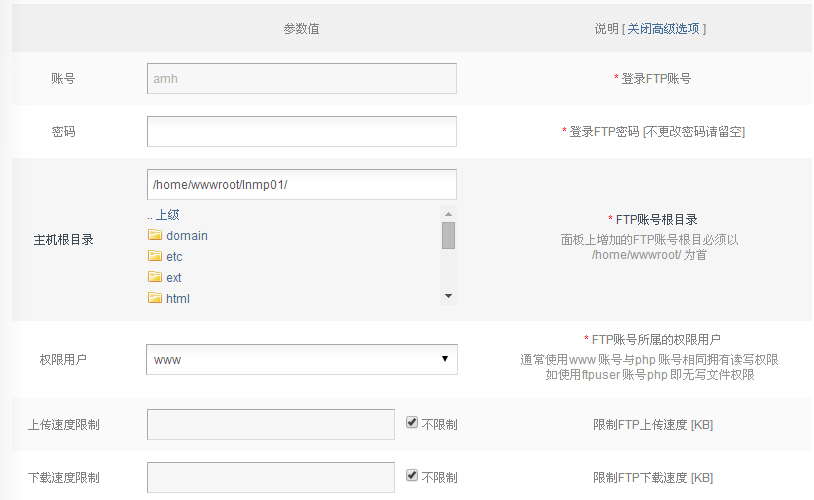Image resolution: width=814 pixels, height=500 pixels.
Task: Uncheck 不限制 for upload speed limit
Action: tap(412, 423)
